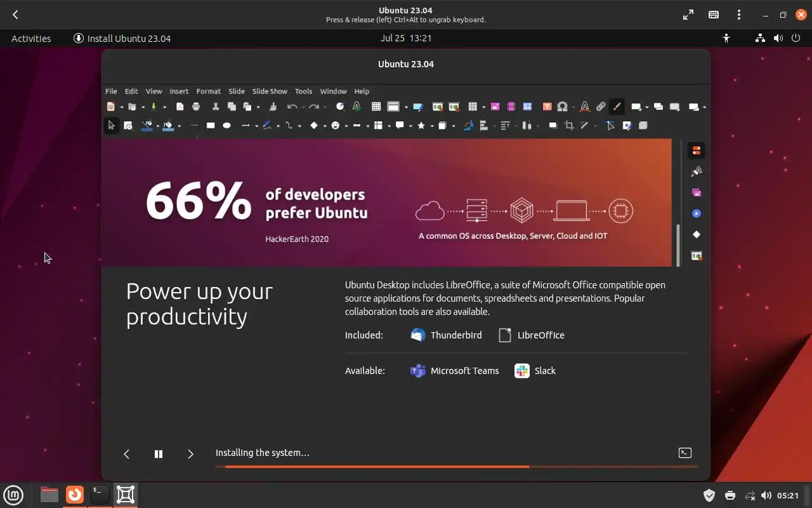The image size is (812, 508).
Task: Click the LibreOffice app entry
Action: pyautogui.click(x=532, y=335)
